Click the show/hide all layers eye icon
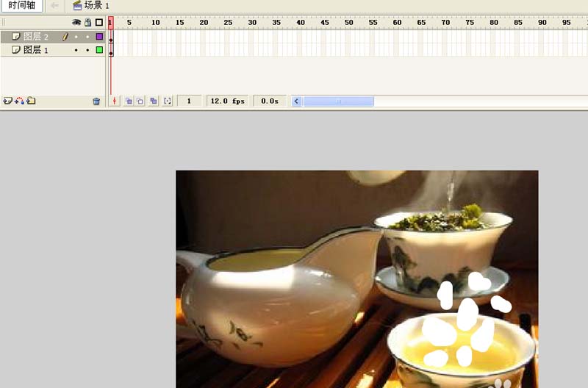This screenshot has height=388, width=588. pos(76,23)
